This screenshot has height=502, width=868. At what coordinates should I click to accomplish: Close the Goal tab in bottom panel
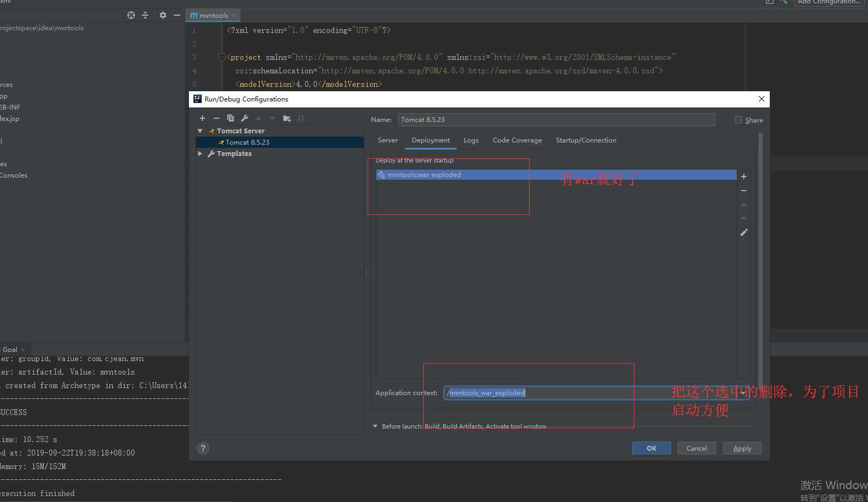tap(23, 350)
